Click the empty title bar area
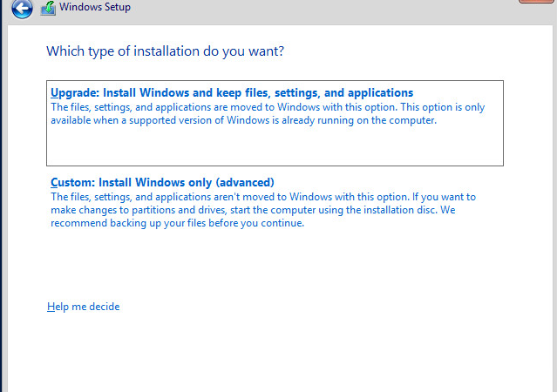Viewport: 557px width, 392px height. pyautogui.click(x=320, y=10)
